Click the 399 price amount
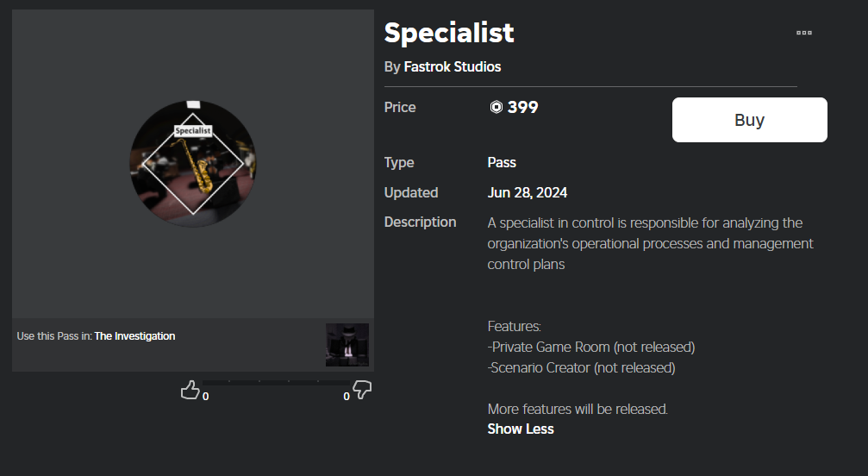 pos(522,108)
